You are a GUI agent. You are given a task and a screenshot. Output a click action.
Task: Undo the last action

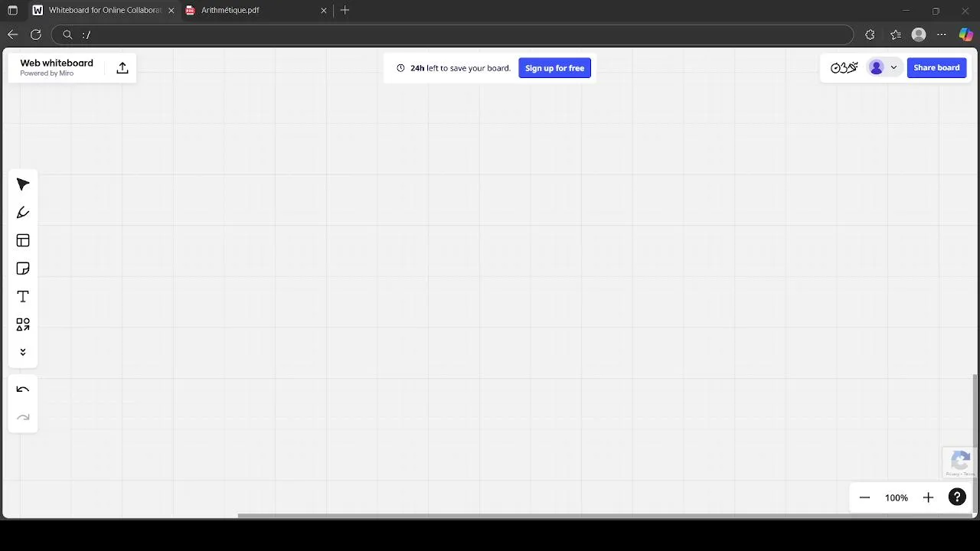click(23, 390)
